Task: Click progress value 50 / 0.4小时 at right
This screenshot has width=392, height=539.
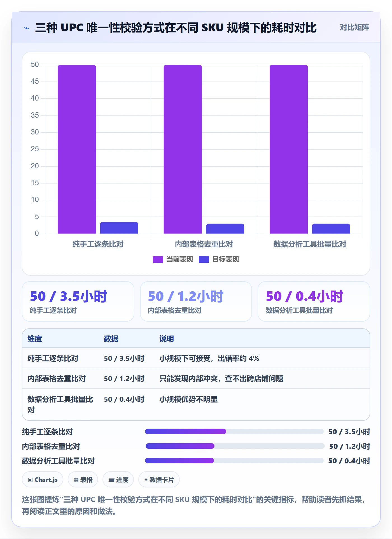Action: pos(349,461)
